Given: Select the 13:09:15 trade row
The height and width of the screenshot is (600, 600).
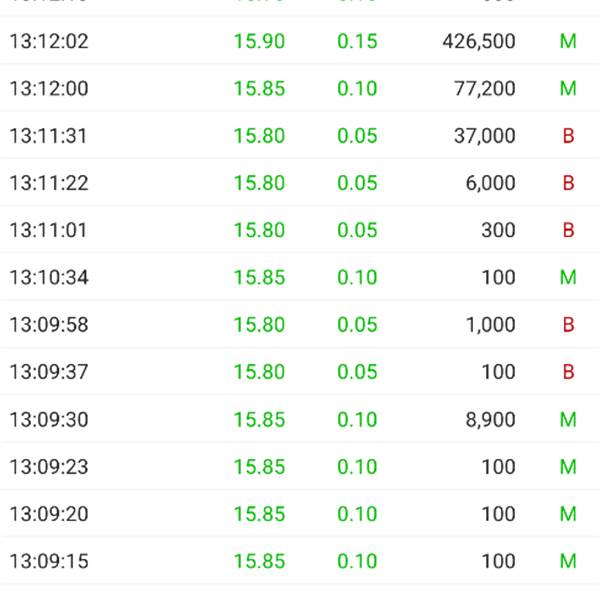Looking at the screenshot, I should click(300, 561).
